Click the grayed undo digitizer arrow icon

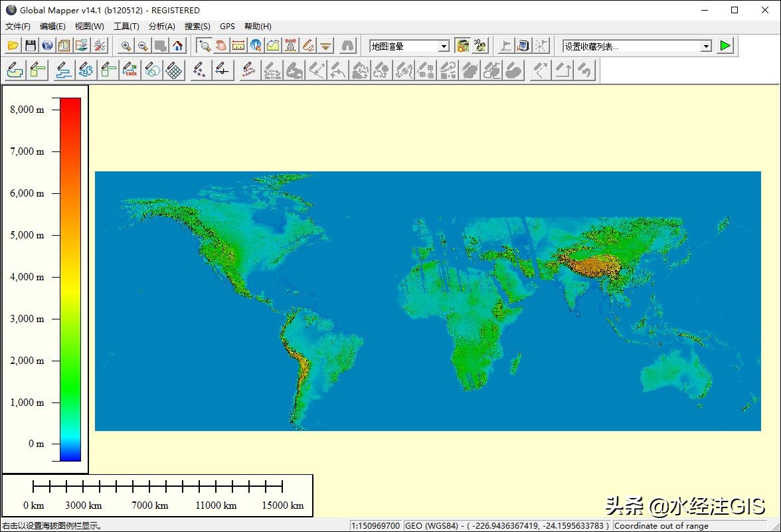click(x=585, y=70)
